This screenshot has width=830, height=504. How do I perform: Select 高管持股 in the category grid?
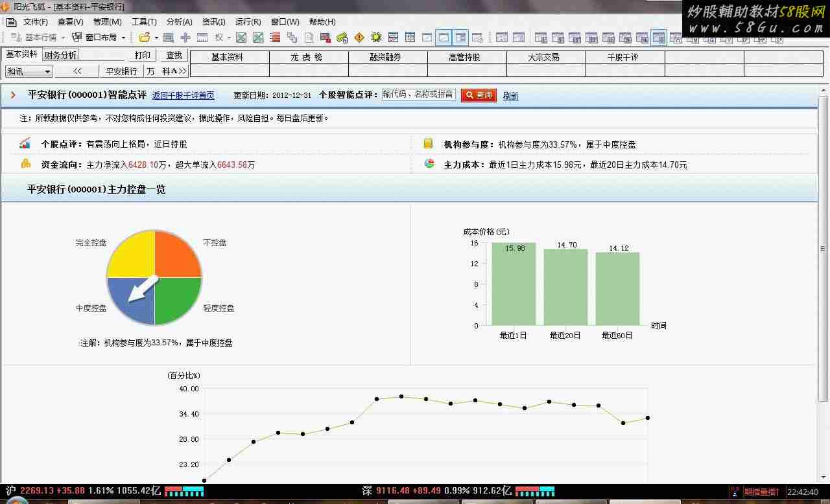[467, 57]
